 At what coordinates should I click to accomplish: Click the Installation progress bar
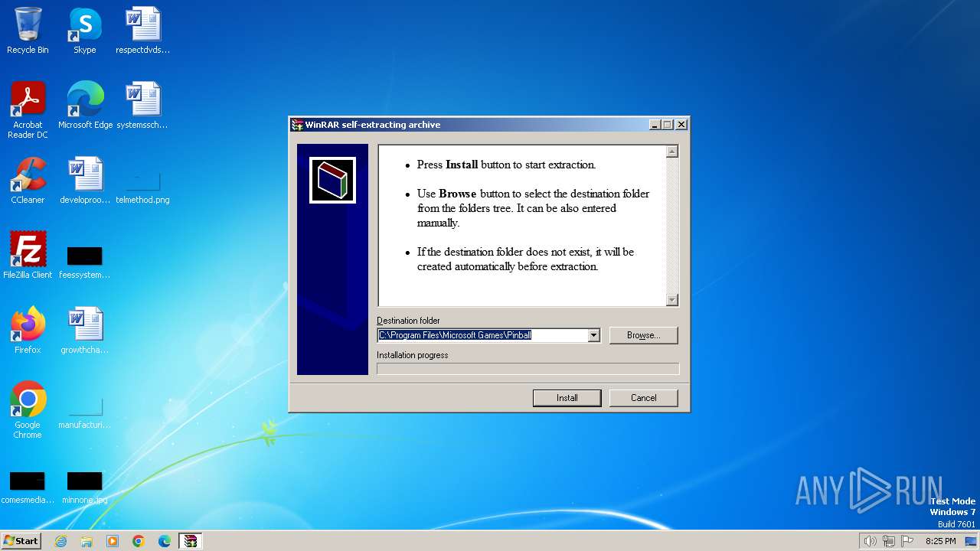[528, 369]
